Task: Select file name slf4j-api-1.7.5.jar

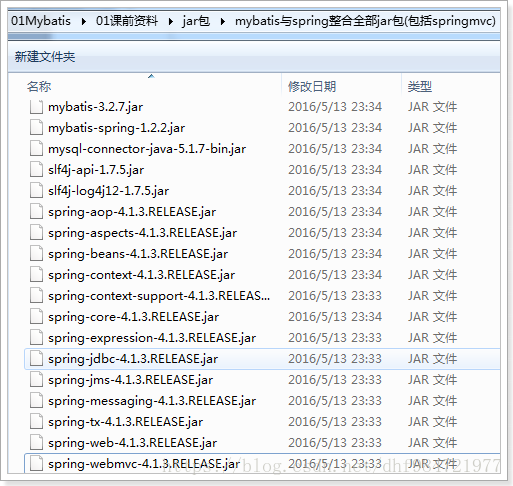Action: click(x=96, y=170)
